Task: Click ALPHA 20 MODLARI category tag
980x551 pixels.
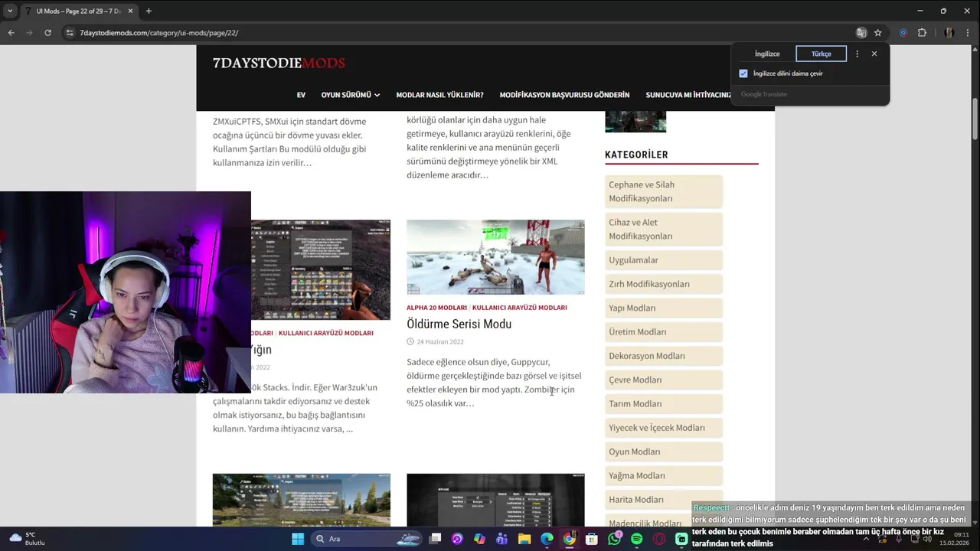Action: tap(436, 308)
